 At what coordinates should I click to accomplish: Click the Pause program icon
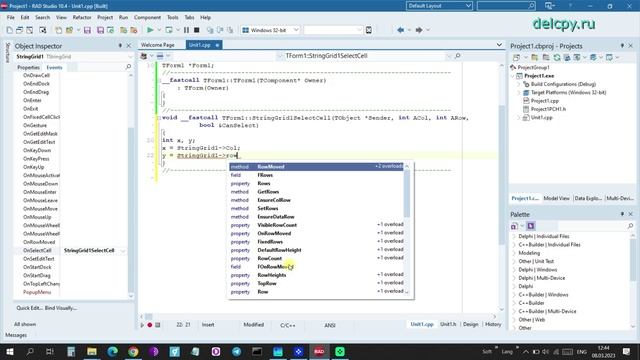tap(186, 30)
